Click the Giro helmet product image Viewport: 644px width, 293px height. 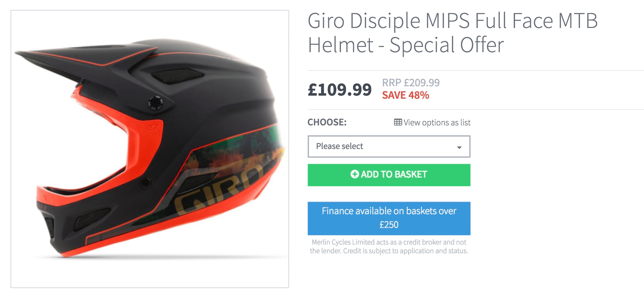(x=150, y=149)
